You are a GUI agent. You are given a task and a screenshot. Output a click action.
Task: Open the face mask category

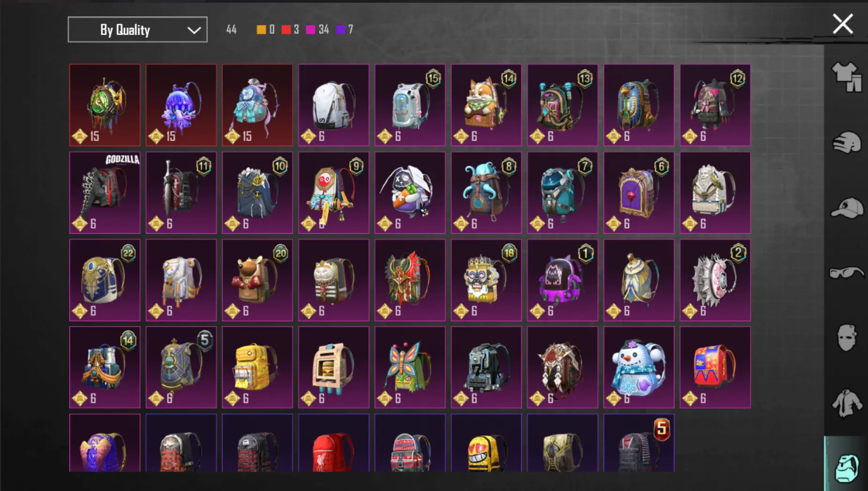847,338
